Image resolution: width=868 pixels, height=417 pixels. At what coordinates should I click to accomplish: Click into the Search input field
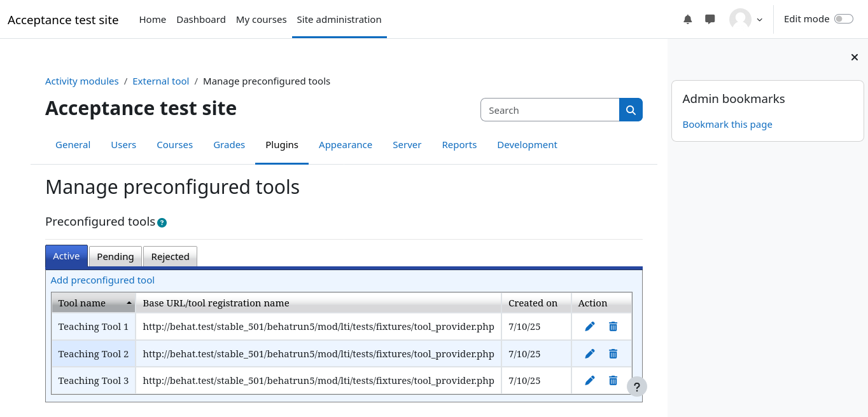[550, 110]
